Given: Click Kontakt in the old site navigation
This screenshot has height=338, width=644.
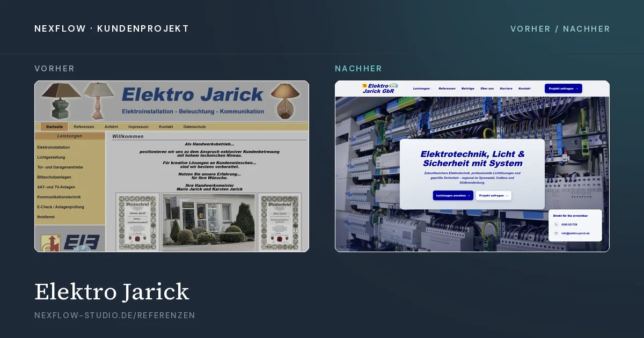Looking at the screenshot, I should point(166,127).
